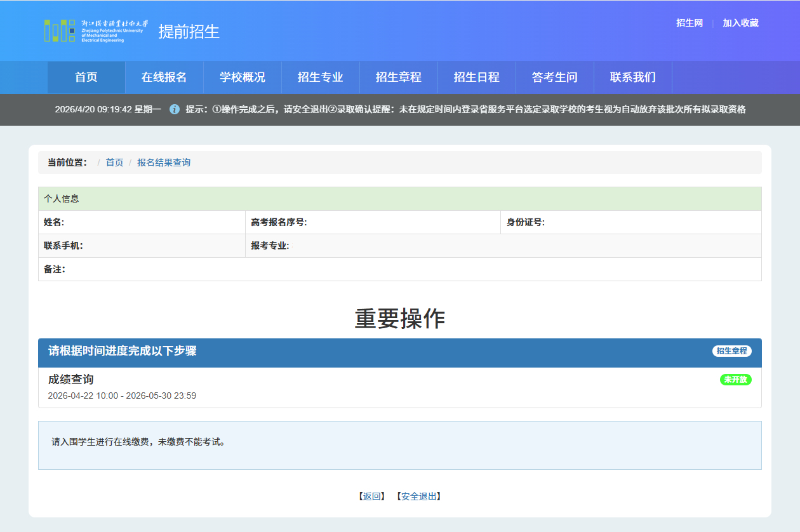Click the university logo in header
This screenshot has height=532, width=800.
(96, 30)
